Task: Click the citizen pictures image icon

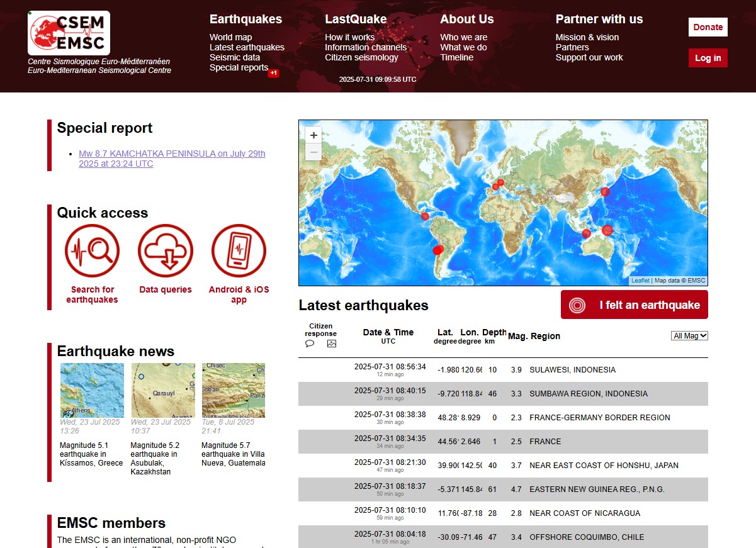Action: [x=332, y=344]
